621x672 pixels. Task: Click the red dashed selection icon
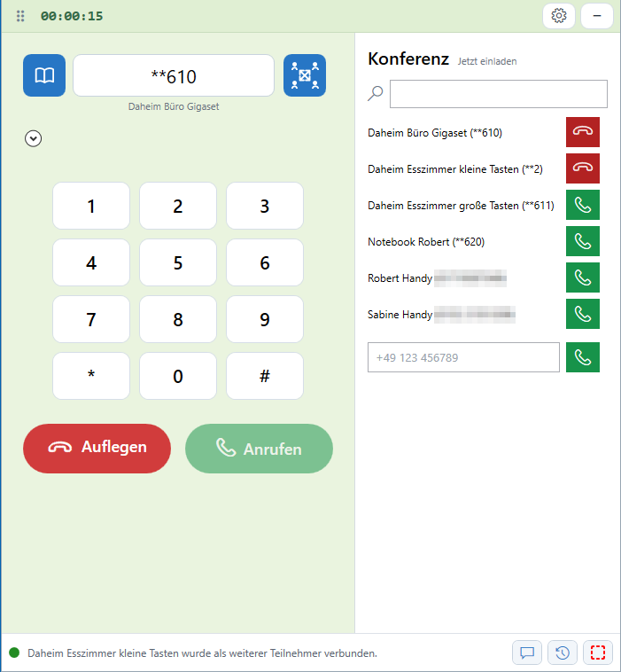coord(598,652)
